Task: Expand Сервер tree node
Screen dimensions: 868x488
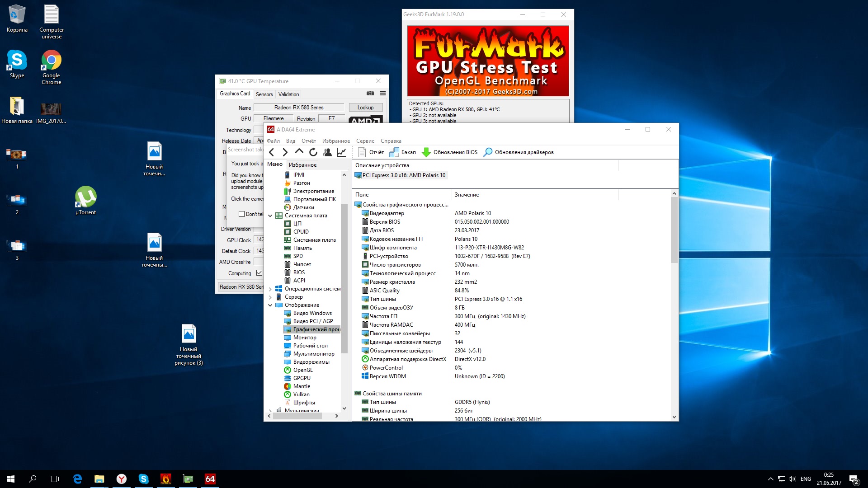Action: click(270, 297)
